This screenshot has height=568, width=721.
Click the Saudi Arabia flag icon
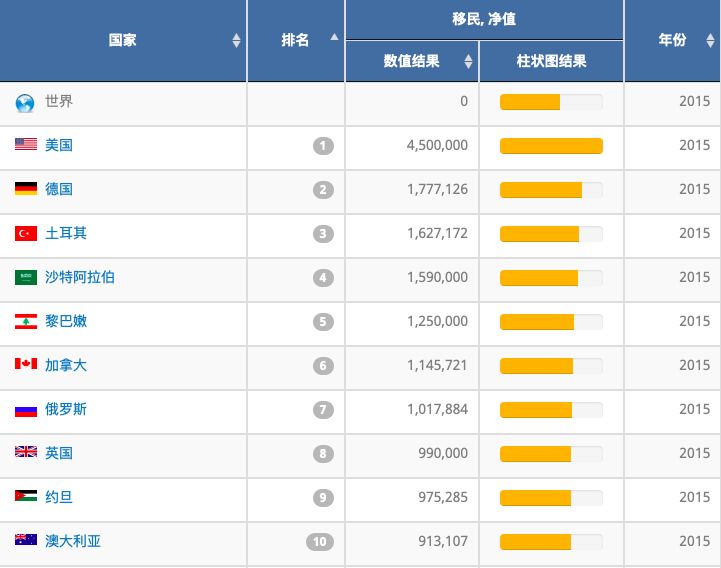point(26,277)
